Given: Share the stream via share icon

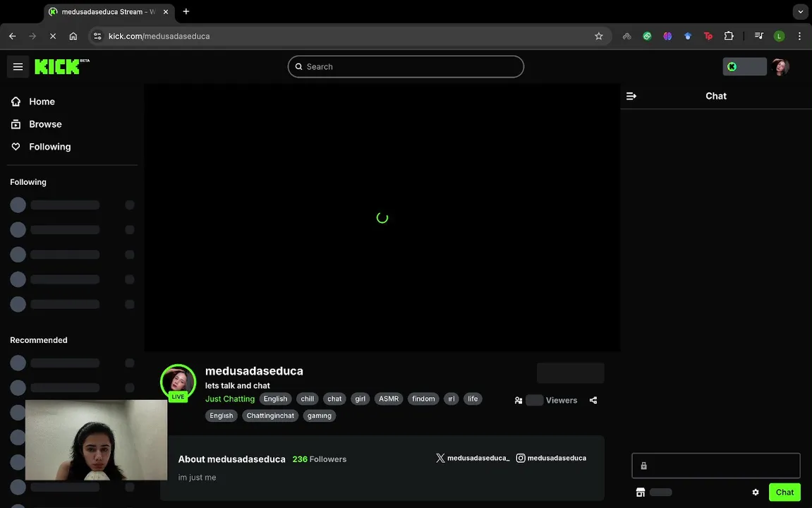Looking at the screenshot, I should point(593,400).
